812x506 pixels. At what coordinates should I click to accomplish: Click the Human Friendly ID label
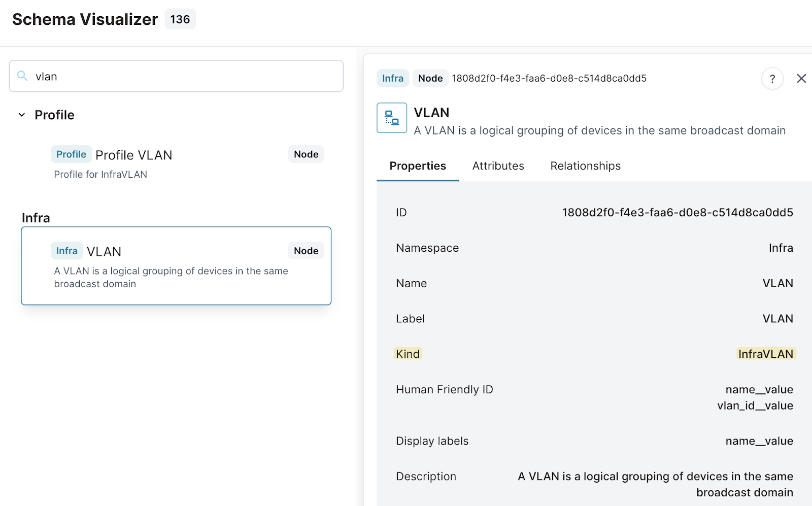coord(445,389)
